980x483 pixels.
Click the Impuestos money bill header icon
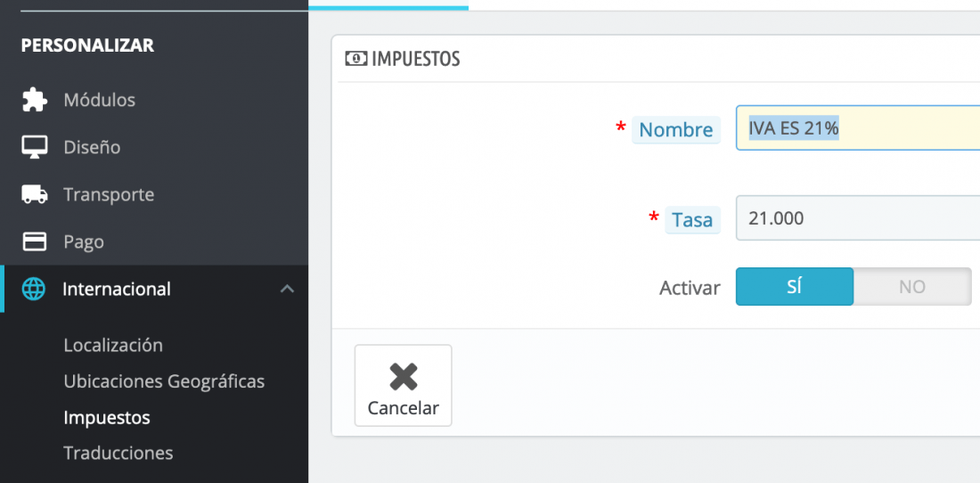pyautogui.click(x=356, y=59)
